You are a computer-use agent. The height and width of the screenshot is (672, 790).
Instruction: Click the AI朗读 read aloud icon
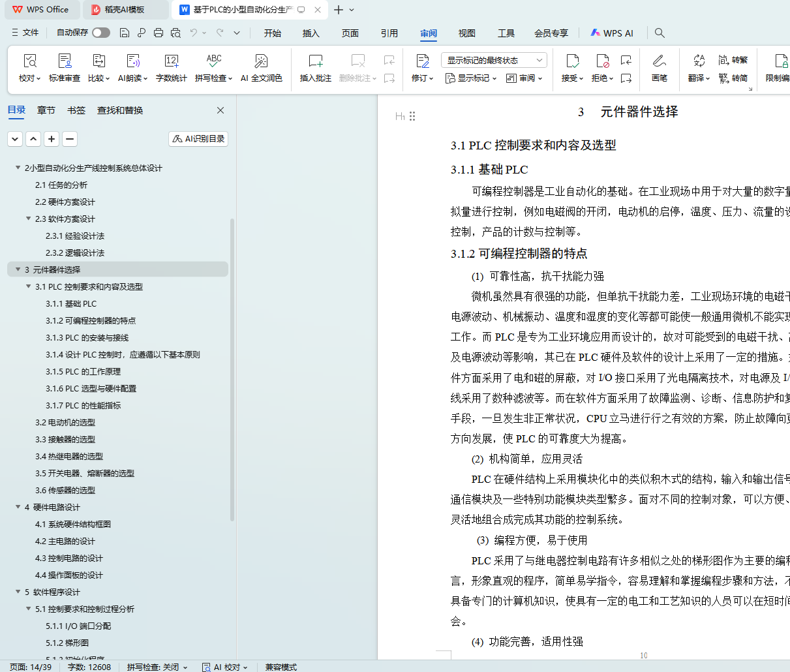click(x=133, y=61)
